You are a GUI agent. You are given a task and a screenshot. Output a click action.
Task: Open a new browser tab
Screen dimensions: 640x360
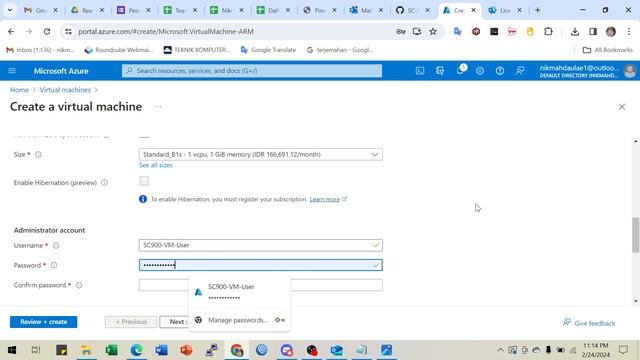538,10
